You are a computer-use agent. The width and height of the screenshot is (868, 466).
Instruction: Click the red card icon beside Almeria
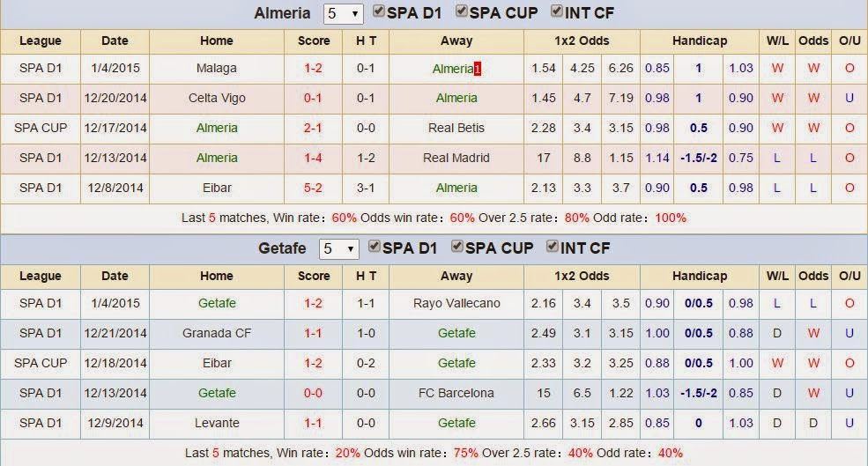point(478,69)
